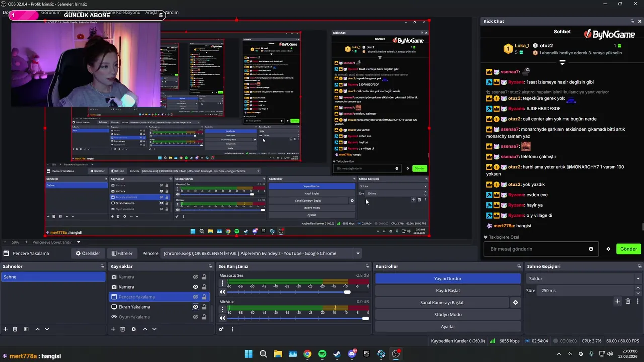Unlock the Oyun Yakalama source
Image resolution: width=644 pixels, height=362 pixels.
pos(204,317)
